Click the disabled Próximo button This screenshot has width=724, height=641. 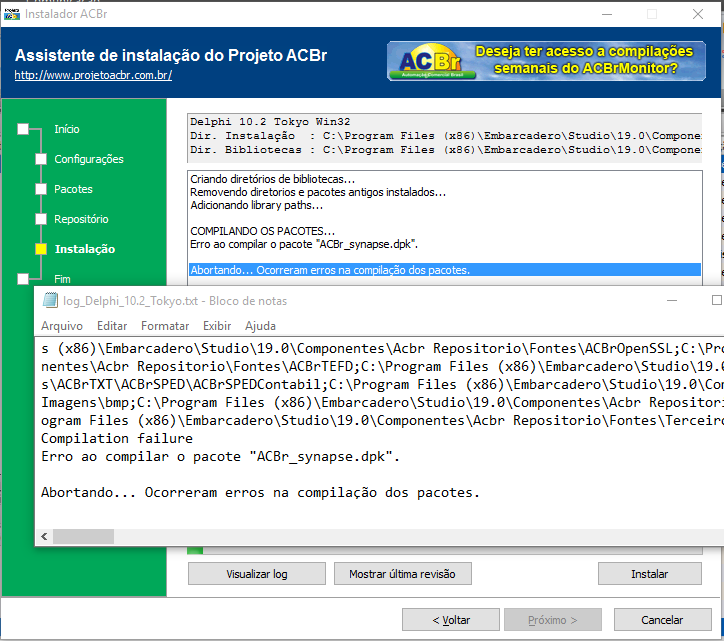(x=553, y=620)
